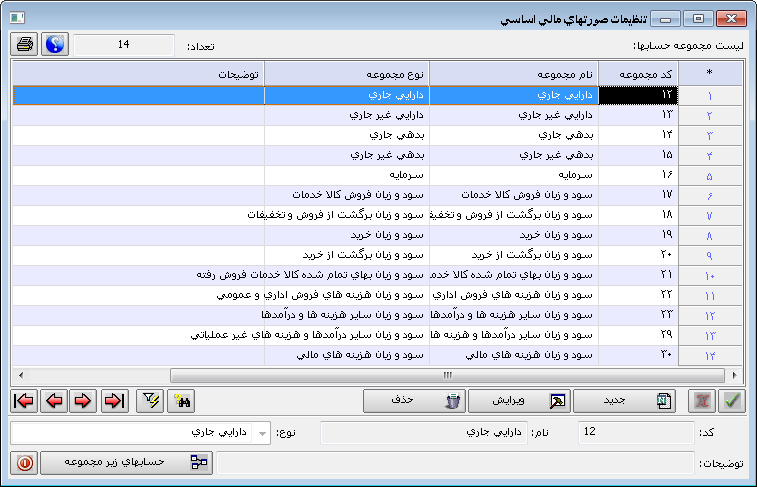Click the scrollbar left arrow
Image resolution: width=757 pixels, height=487 pixels.
tap(20, 375)
